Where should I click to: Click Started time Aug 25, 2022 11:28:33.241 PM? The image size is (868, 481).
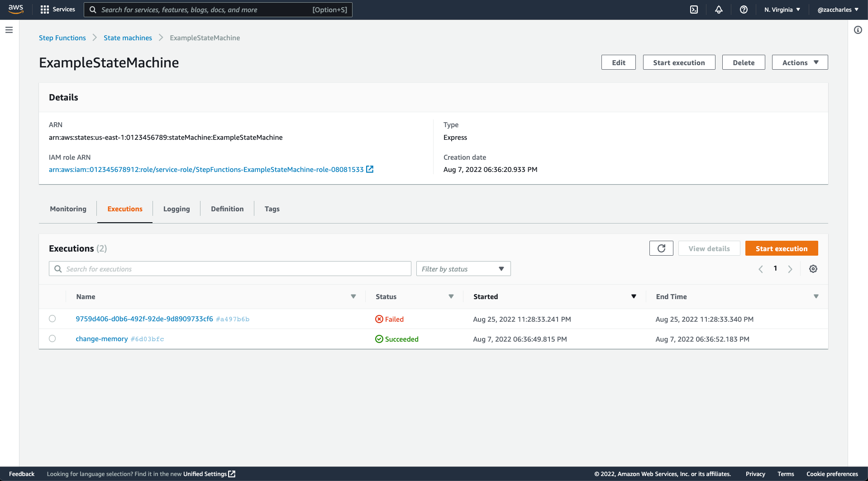pyautogui.click(x=522, y=319)
